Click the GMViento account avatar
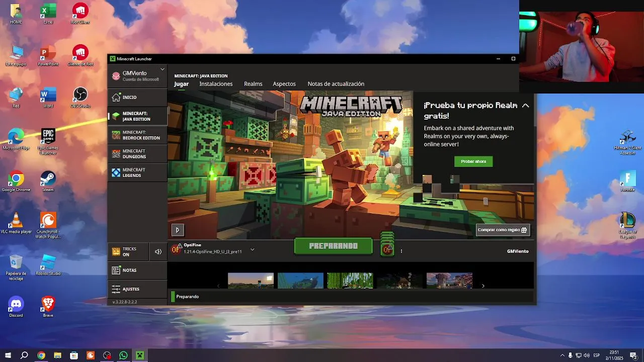 116,76
